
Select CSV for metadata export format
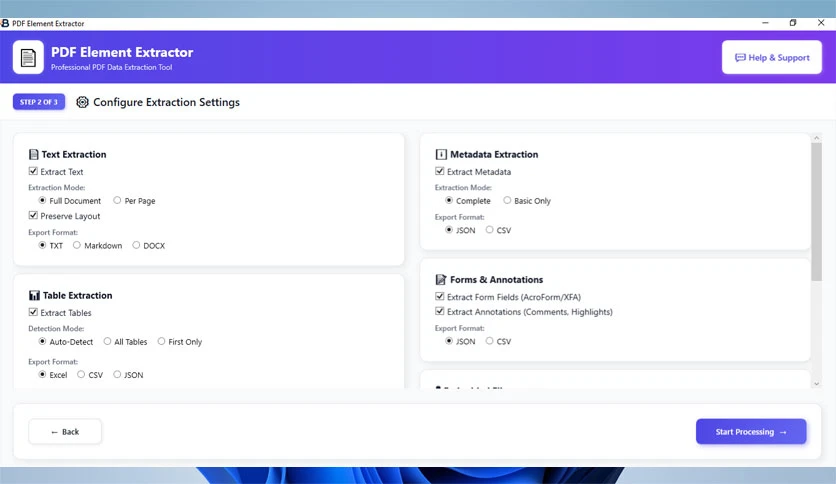pos(489,230)
